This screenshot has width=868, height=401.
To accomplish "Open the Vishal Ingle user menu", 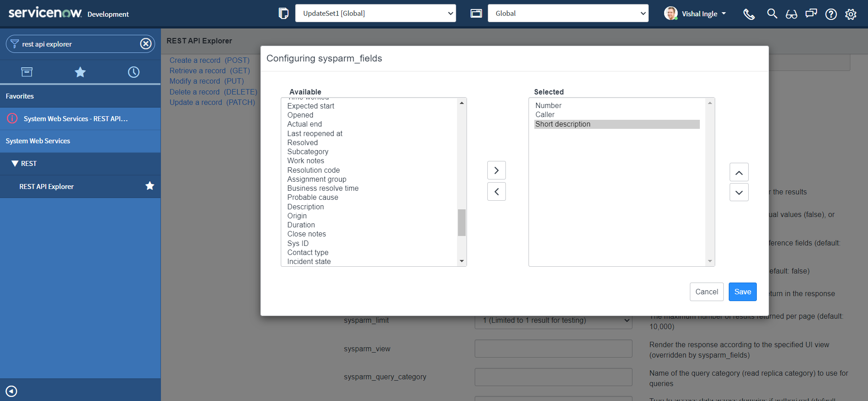I will 704,14.
